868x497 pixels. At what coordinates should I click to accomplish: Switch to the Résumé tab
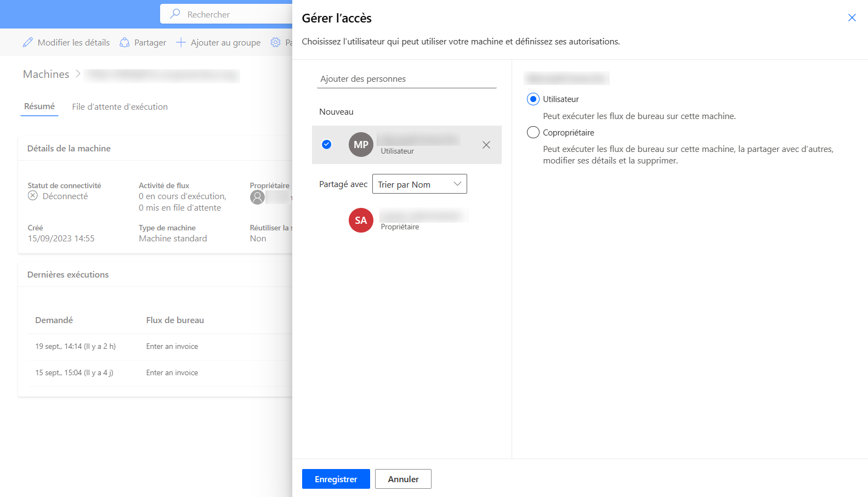coord(39,106)
